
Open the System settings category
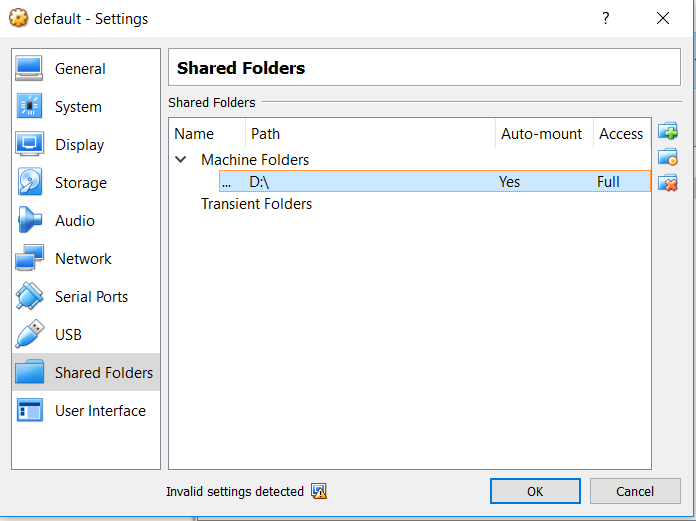78,107
